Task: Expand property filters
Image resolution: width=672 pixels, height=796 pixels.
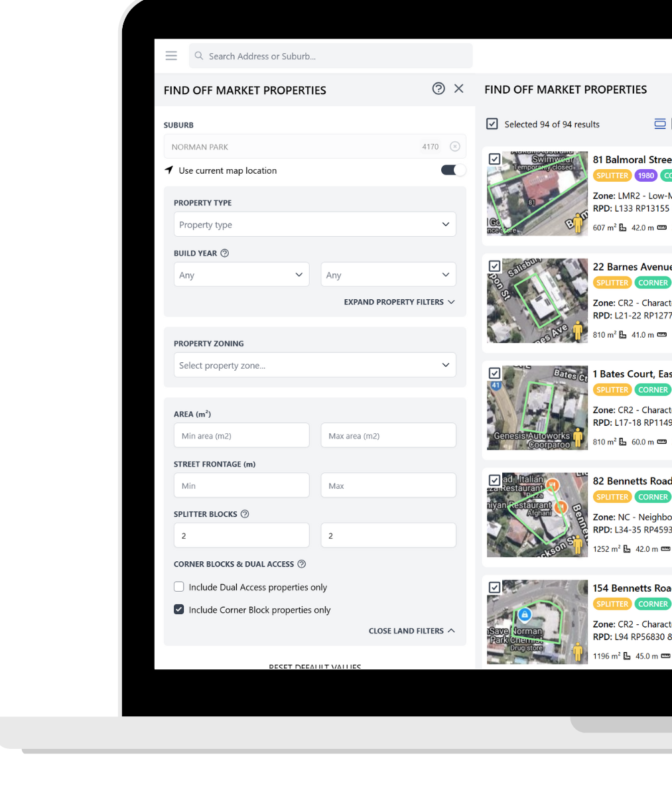Action: [x=399, y=302]
